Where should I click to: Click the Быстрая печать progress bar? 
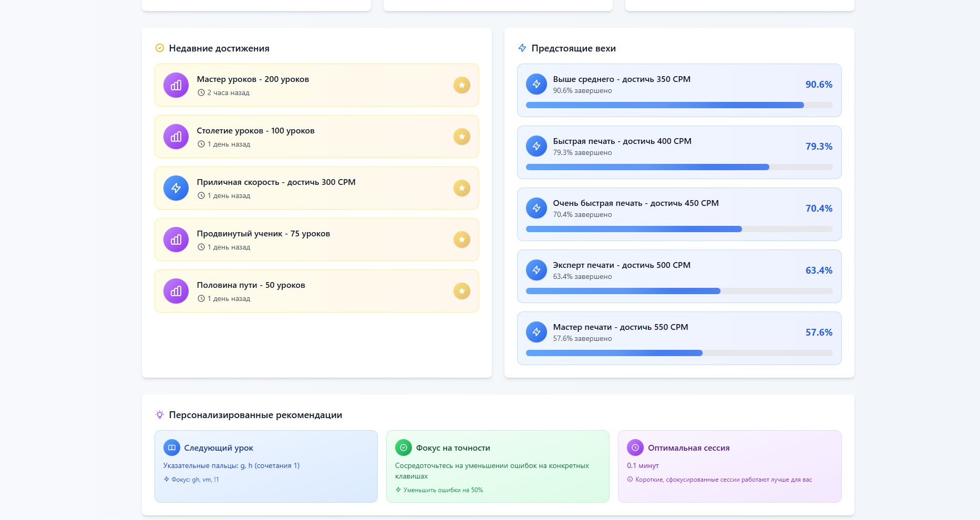pos(679,167)
